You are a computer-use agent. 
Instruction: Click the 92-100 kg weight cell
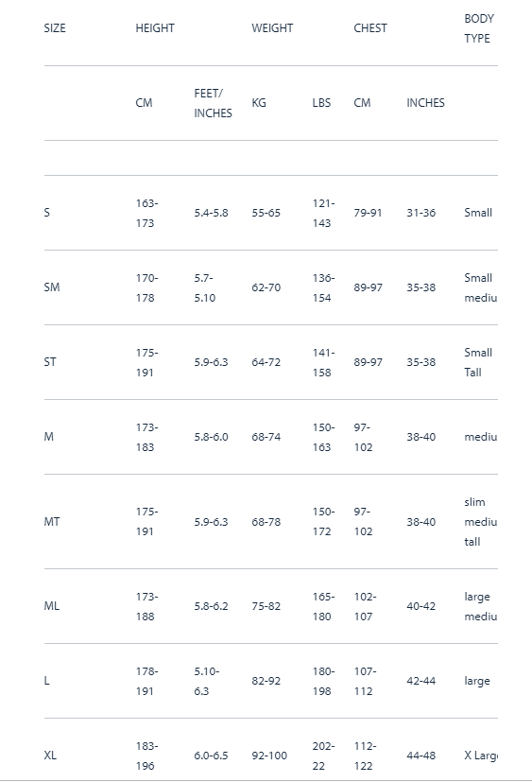coord(269,756)
